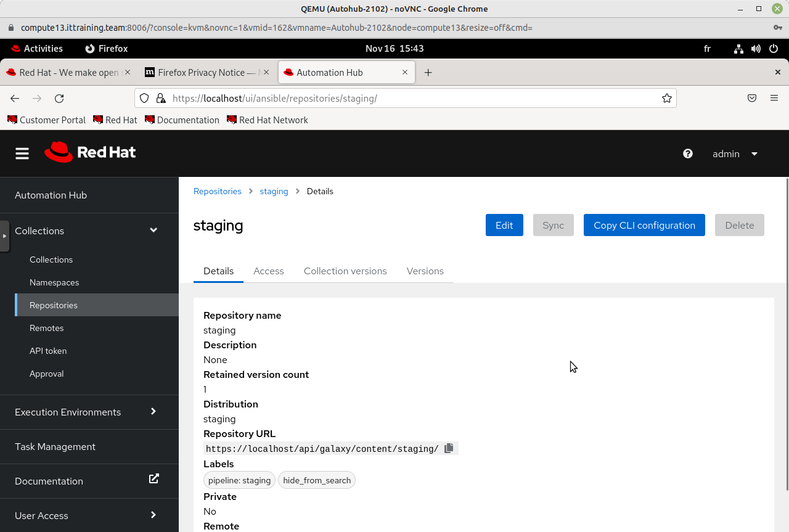
Task: Reload the page with the refresh icon
Action: pyautogui.click(x=59, y=98)
